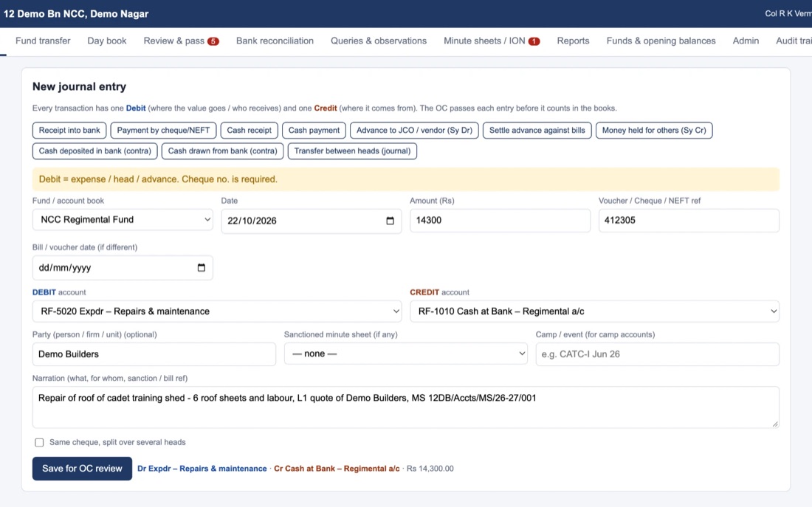This screenshot has height=507, width=812.
Task: Open the Day book tab
Action: [x=107, y=41]
